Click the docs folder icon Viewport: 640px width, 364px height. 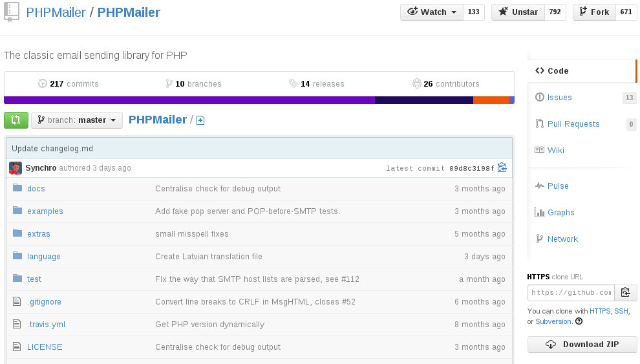pyautogui.click(x=17, y=187)
